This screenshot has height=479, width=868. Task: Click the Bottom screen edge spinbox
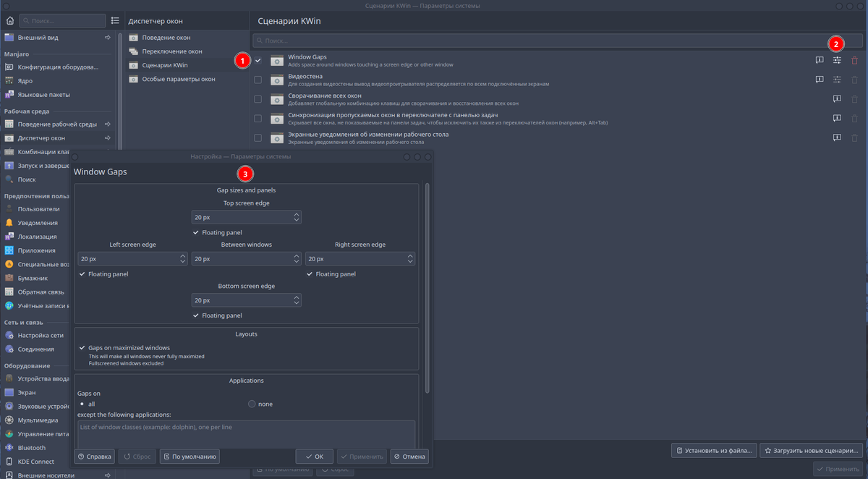click(247, 300)
